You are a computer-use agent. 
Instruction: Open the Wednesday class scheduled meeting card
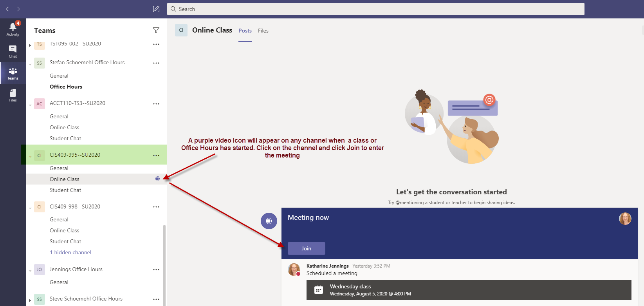click(469, 290)
